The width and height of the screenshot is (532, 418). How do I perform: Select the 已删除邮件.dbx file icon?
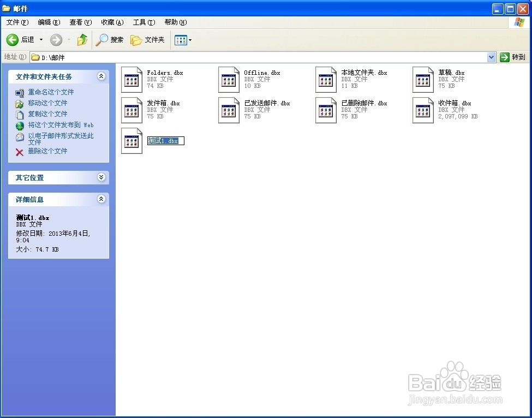pos(326,109)
